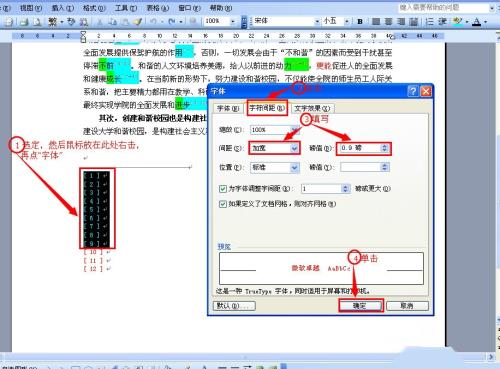Viewport: 500px width, 369px height.
Task: Click the indent icon beside line spacing
Action: coord(443,22)
